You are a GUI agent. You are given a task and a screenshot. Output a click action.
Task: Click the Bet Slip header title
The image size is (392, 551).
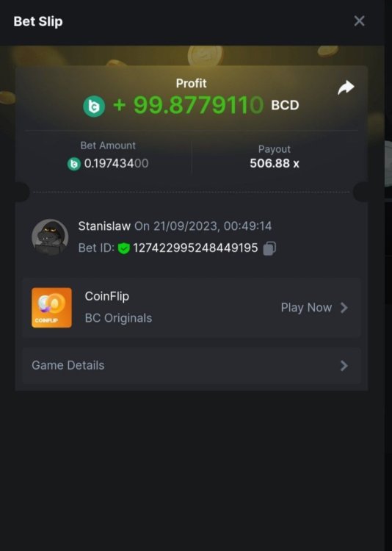tap(38, 22)
